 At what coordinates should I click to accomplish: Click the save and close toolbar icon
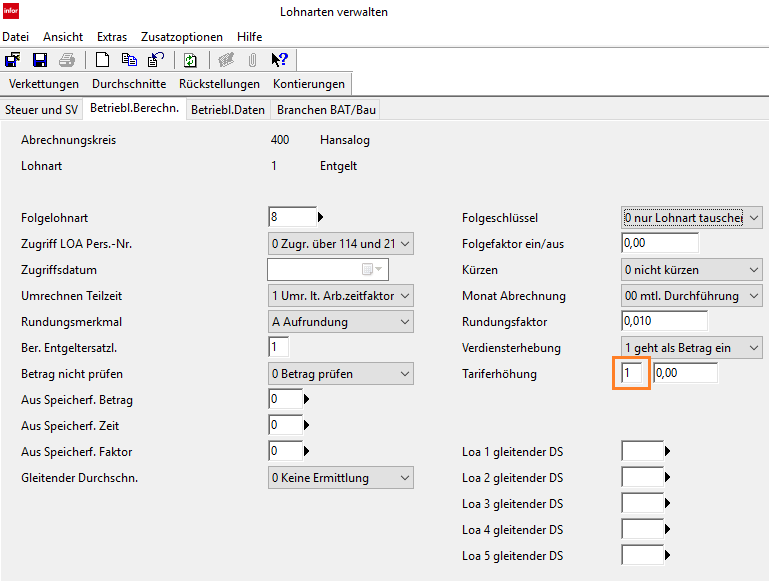12,60
